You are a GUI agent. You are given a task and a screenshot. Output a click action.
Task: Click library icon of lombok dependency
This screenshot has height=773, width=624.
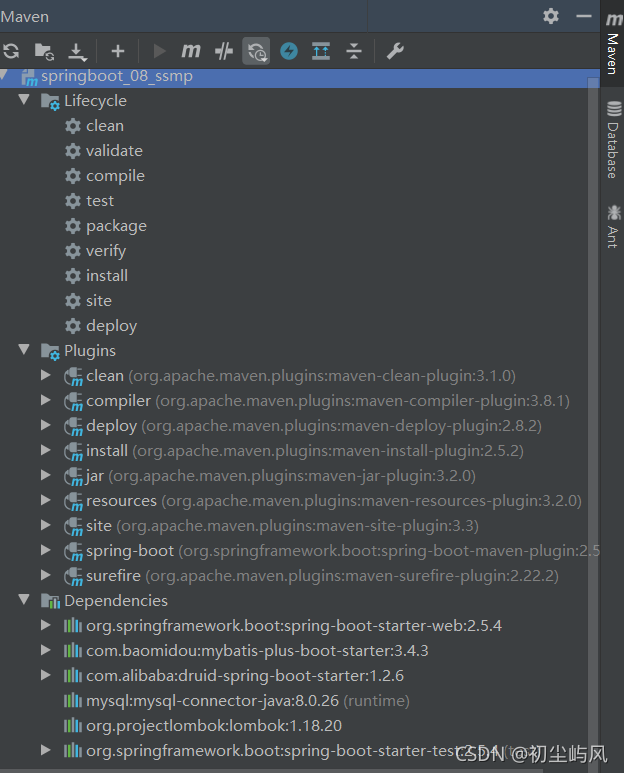click(73, 725)
